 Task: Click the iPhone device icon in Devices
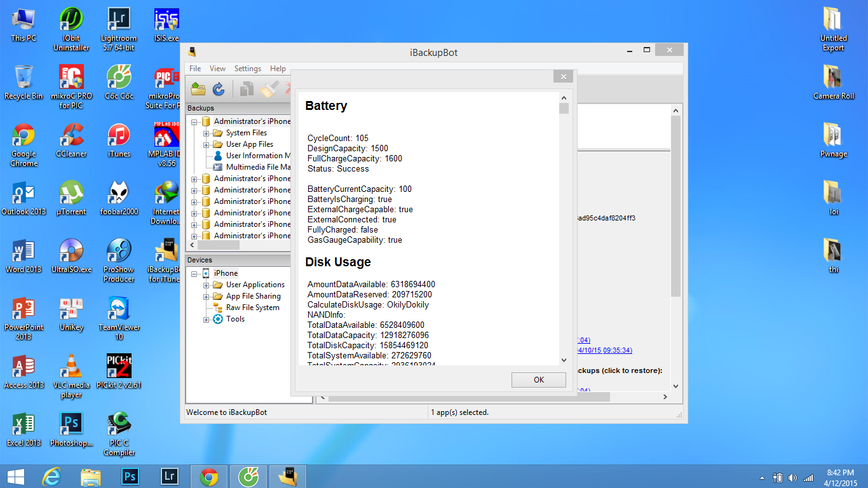[206, 273]
